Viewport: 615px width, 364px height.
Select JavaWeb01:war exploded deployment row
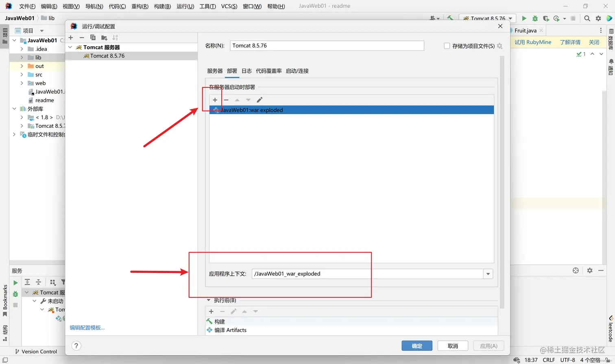pos(351,110)
